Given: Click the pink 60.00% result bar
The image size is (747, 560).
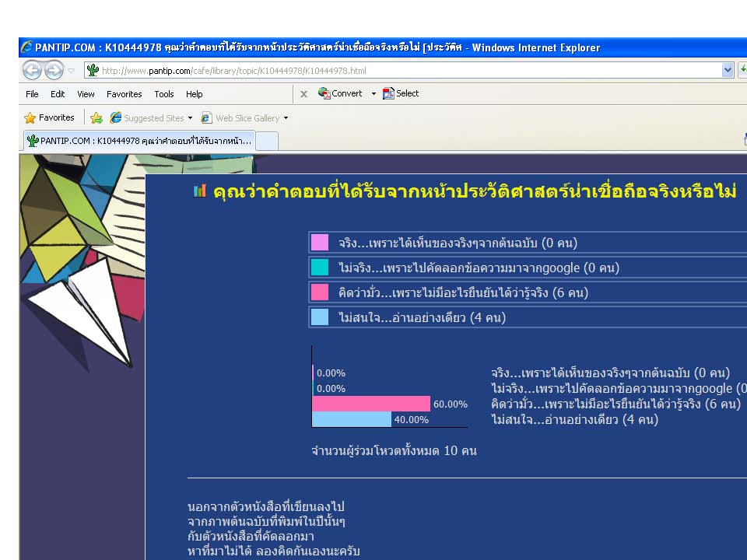Looking at the screenshot, I should [371, 404].
